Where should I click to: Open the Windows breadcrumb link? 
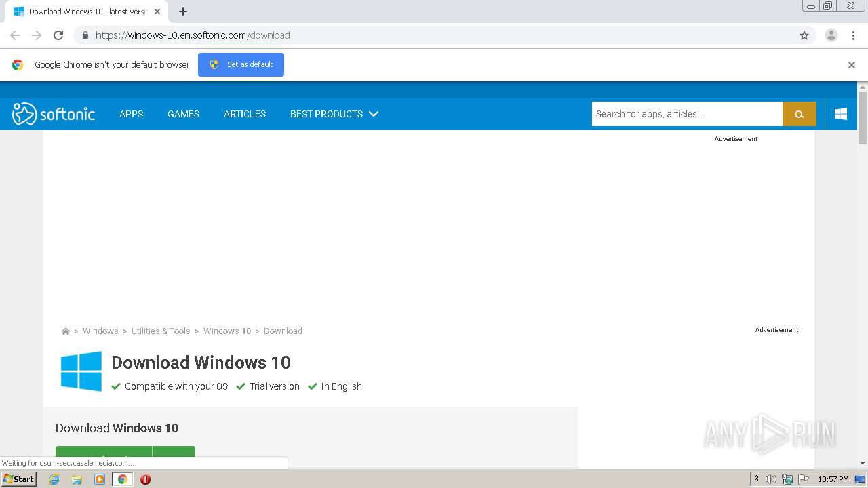(x=100, y=331)
